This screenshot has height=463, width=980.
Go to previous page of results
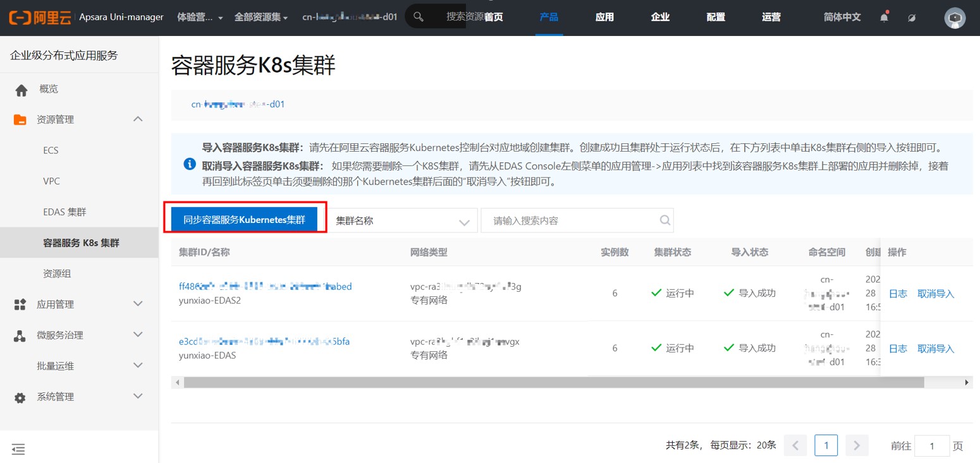tap(795, 445)
